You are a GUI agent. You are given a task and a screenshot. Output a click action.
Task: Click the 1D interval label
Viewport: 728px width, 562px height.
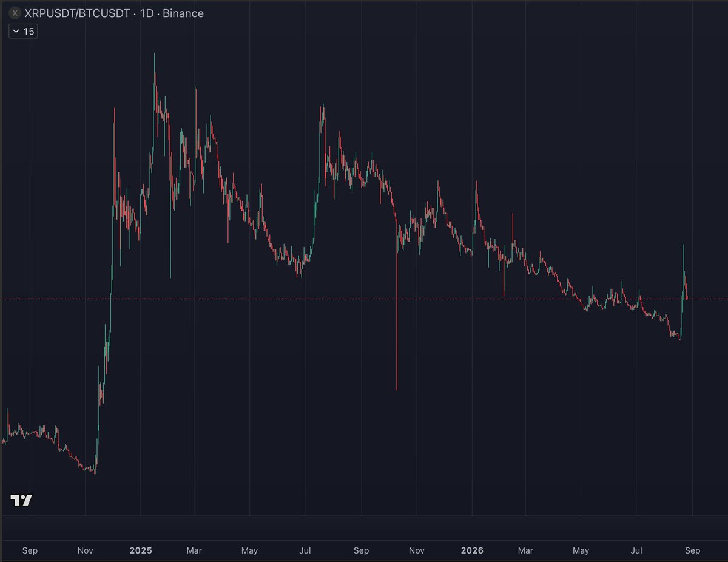point(147,13)
